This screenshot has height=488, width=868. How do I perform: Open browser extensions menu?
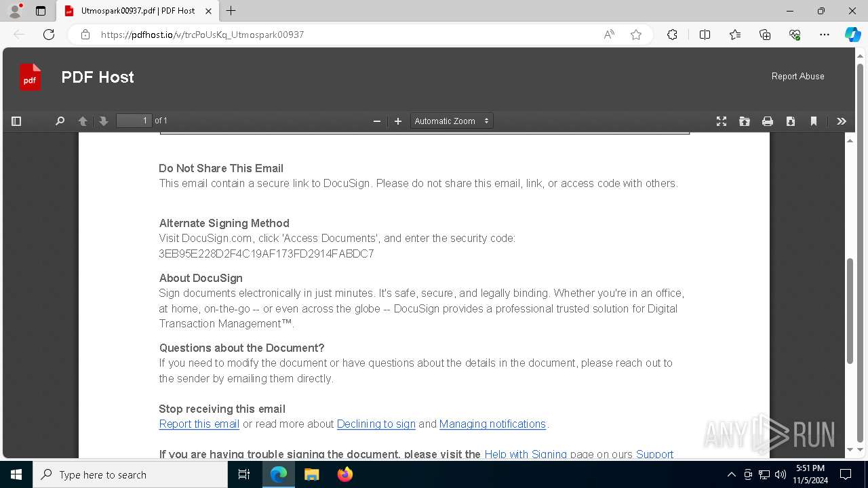[672, 35]
